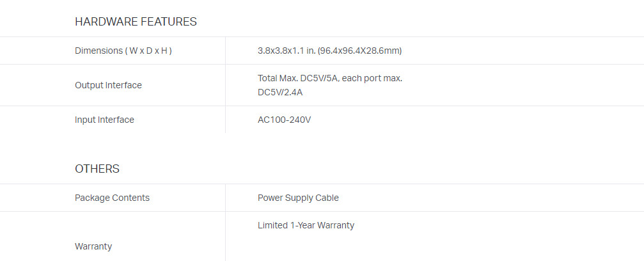Screen dimensions: 644x261
Task: Click the word Contents in Package Contents
Action: pyautogui.click(x=130, y=198)
